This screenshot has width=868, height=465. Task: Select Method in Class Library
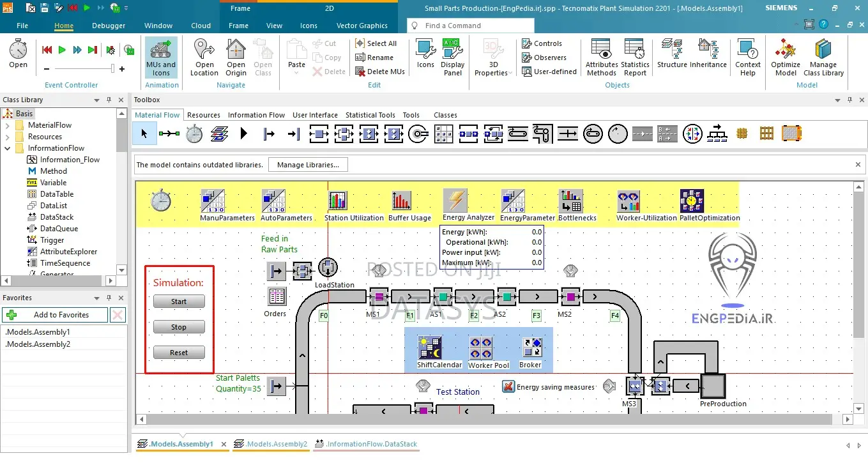click(x=53, y=171)
